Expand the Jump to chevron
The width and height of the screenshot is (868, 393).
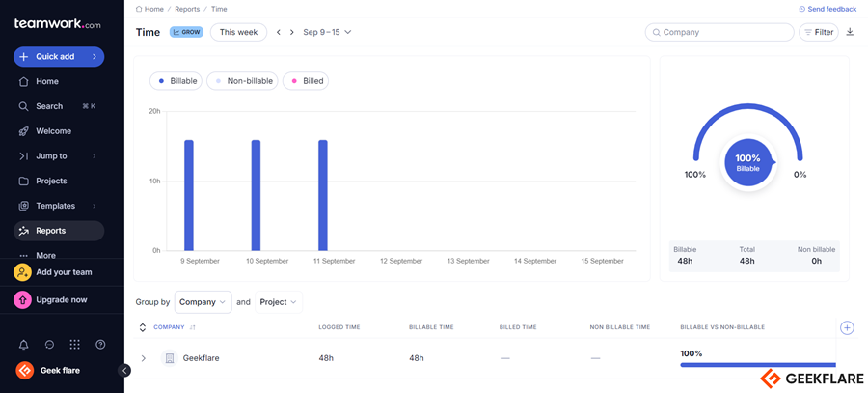pos(95,156)
